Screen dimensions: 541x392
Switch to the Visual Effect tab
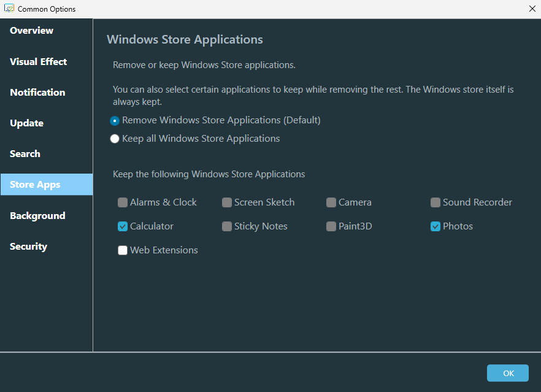(x=38, y=62)
